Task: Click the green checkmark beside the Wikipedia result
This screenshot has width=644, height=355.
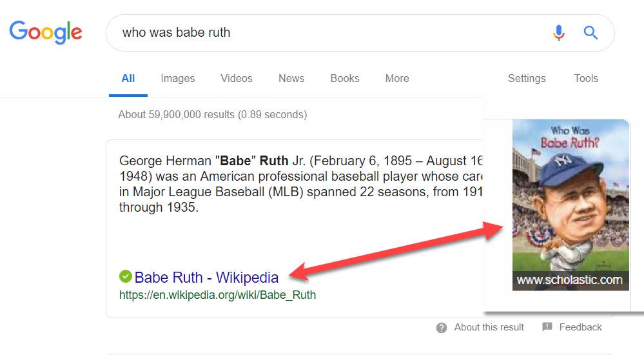Action: click(x=126, y=276)
